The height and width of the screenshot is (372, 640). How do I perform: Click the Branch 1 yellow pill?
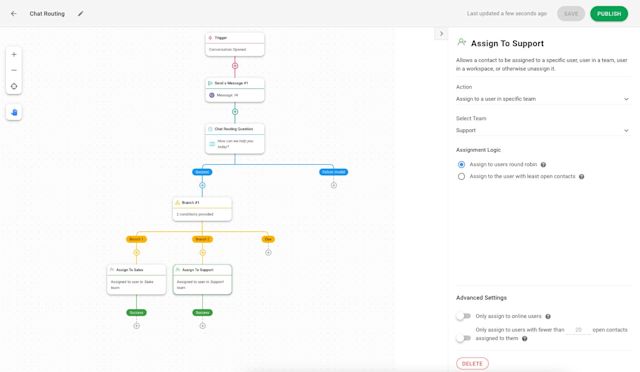click(136, 239)
